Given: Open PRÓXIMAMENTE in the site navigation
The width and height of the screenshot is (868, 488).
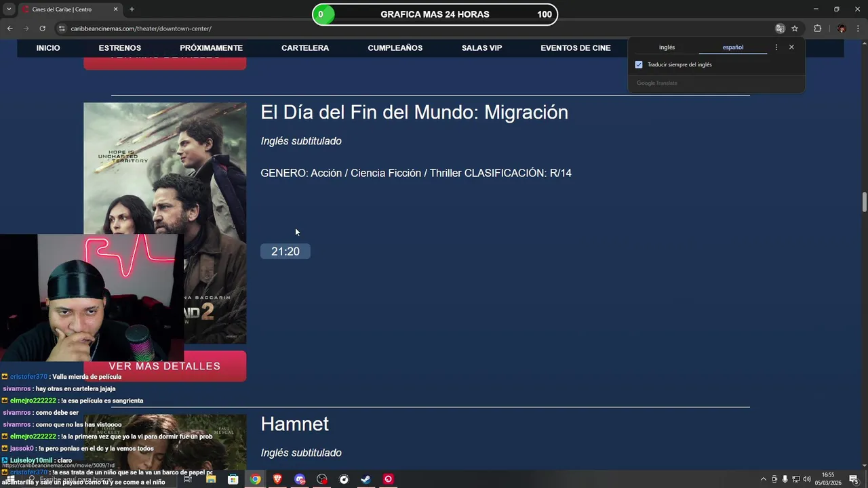Looking at the screenshot, I should (211, 48).
